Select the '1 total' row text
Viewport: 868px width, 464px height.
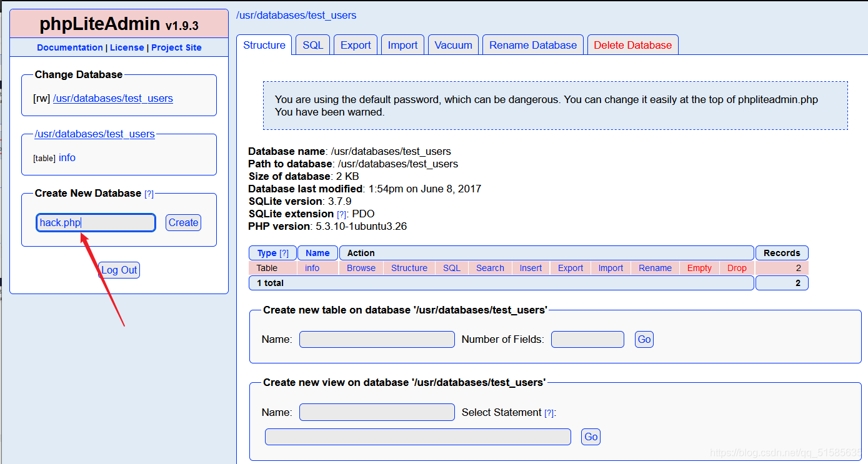click(x=270, y=283)
